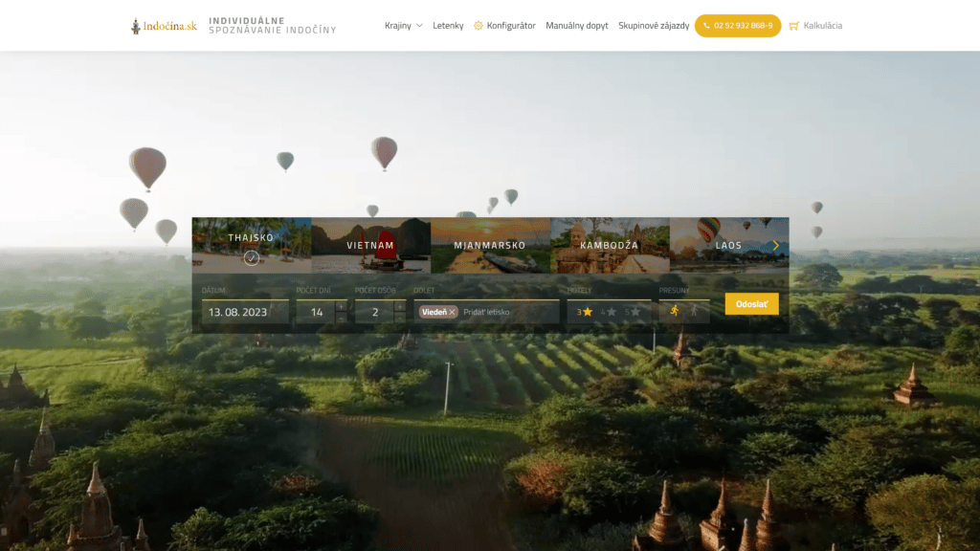Decrease the Počet osôb value
Screen dimensions: 980x551
point(400,318)
